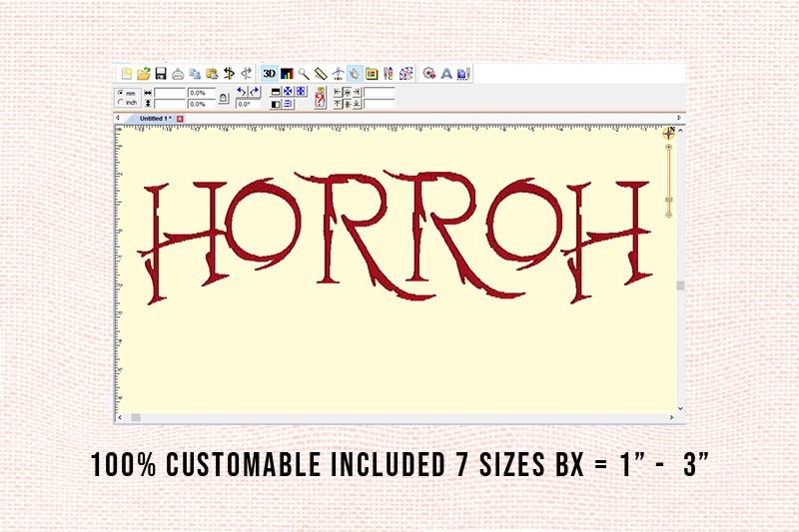This screenshot has width=799, height=532.
Task: Select the magnifying glass zoom tool
Action: (304, 74)
